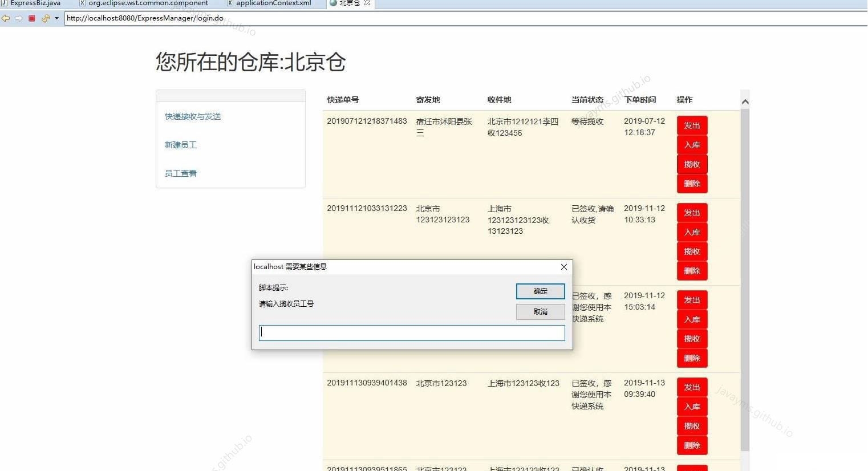This screenshot has width=868, height=471.
Task: Click 发出 for order 201907121218371483
Action: coord(691,125)
